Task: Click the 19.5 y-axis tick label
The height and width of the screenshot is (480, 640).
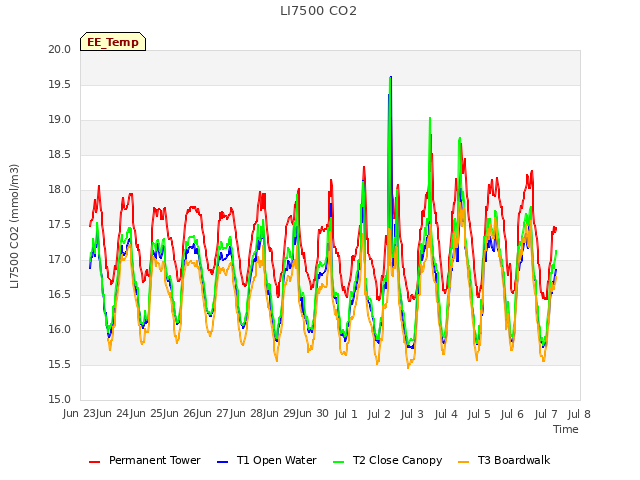Action: 60,84
